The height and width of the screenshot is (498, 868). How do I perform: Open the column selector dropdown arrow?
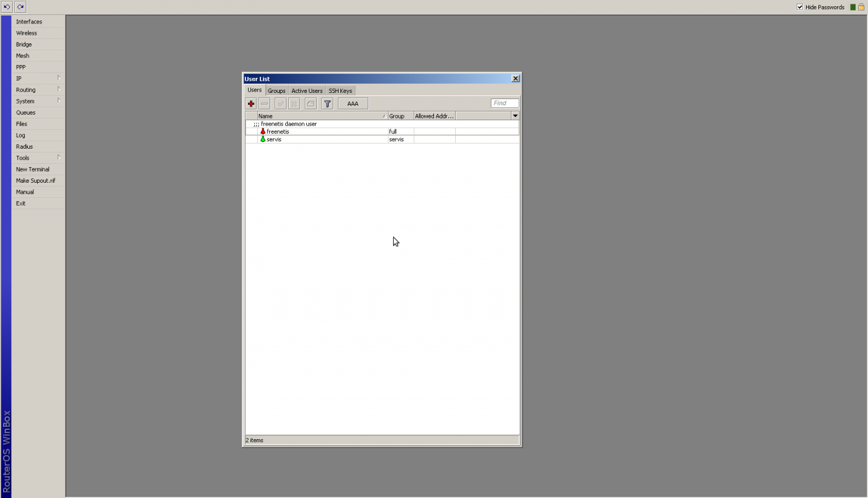tap(515, 116)
